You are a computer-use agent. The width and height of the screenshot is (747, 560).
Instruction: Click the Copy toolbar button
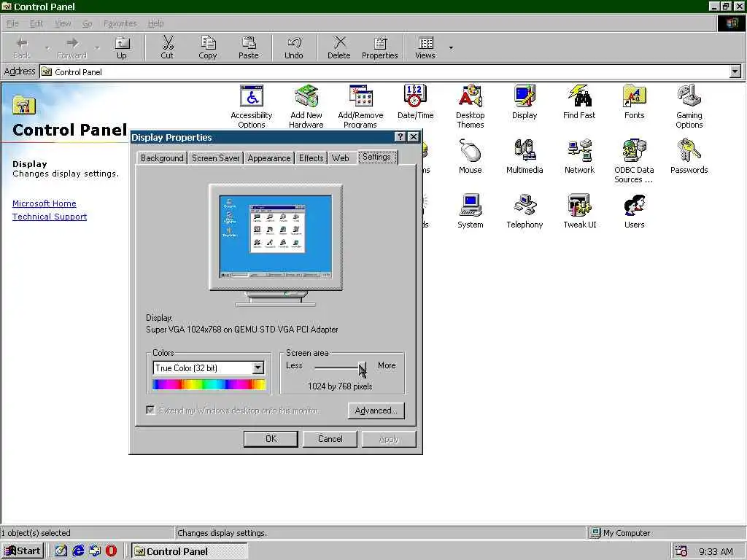coord(208,47)
